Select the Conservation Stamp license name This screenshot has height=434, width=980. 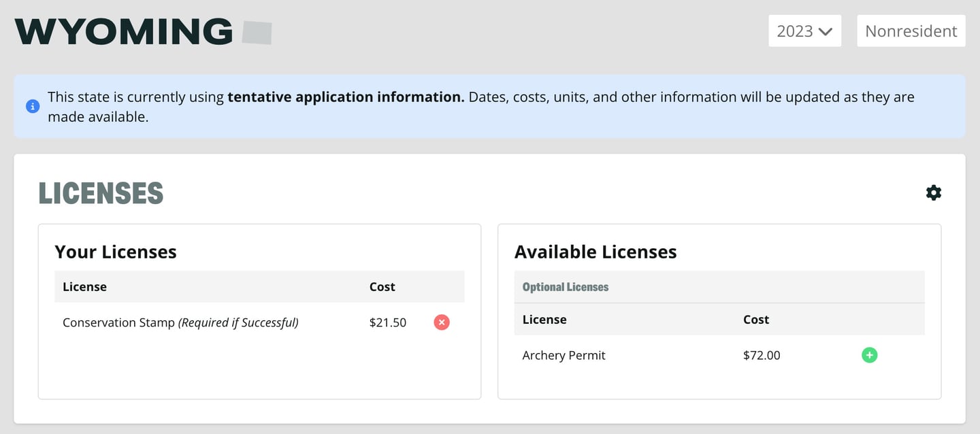180,322
